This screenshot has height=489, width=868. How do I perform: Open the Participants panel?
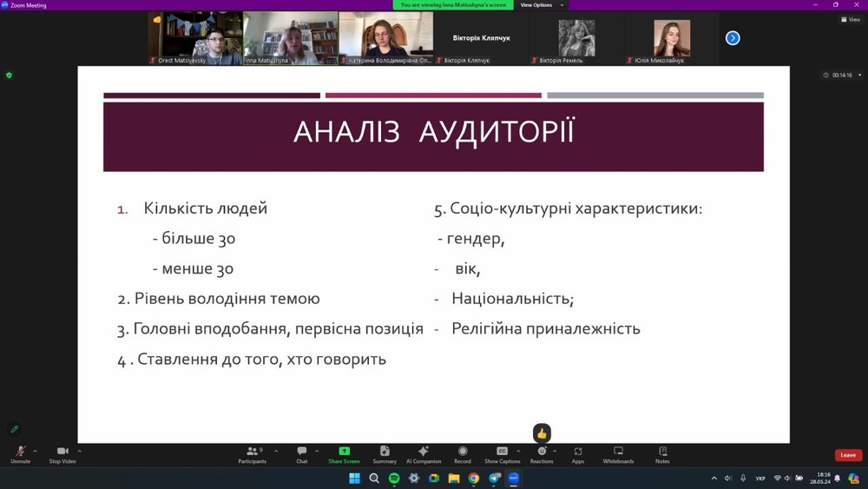pyautogui.click(x=253, y=454)
